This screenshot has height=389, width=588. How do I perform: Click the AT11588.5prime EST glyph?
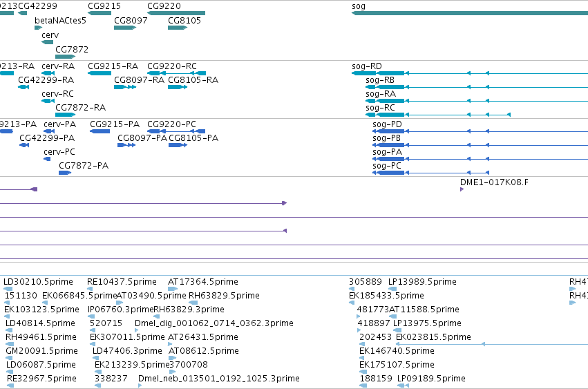tap(393, 316)
